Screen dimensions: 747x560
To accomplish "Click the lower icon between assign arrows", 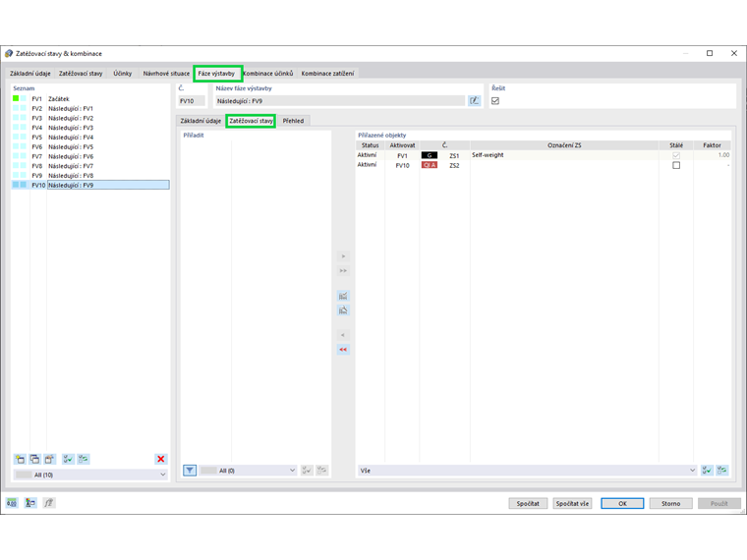I will (343, 310).
